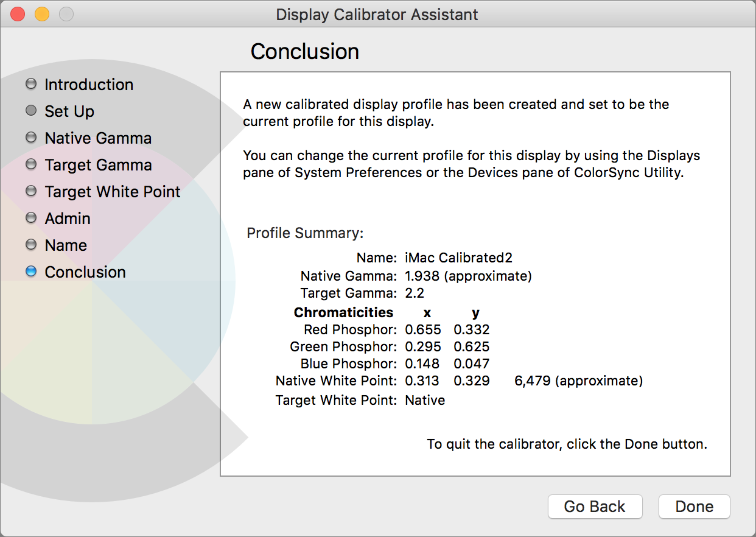This screenshot has width=756, height=537.
Task: Click the bullet beside the Introduction step
Action: 31,84
